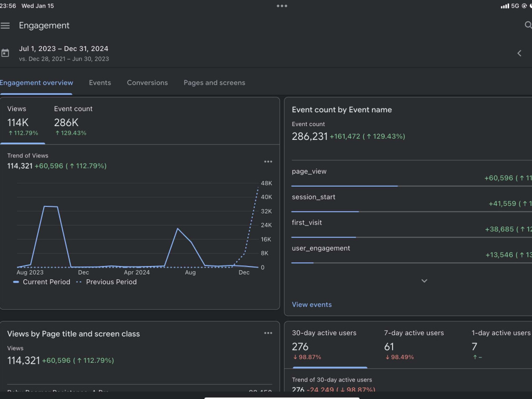This screenshot has width=532, height=399.
Task: Tap the three dots at top center
Action: coord(281,6)
